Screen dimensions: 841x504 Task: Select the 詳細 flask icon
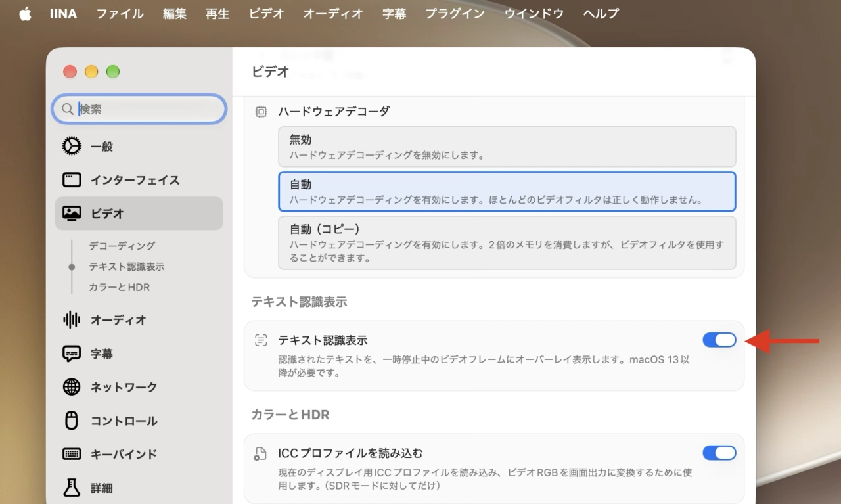point(72,488)
